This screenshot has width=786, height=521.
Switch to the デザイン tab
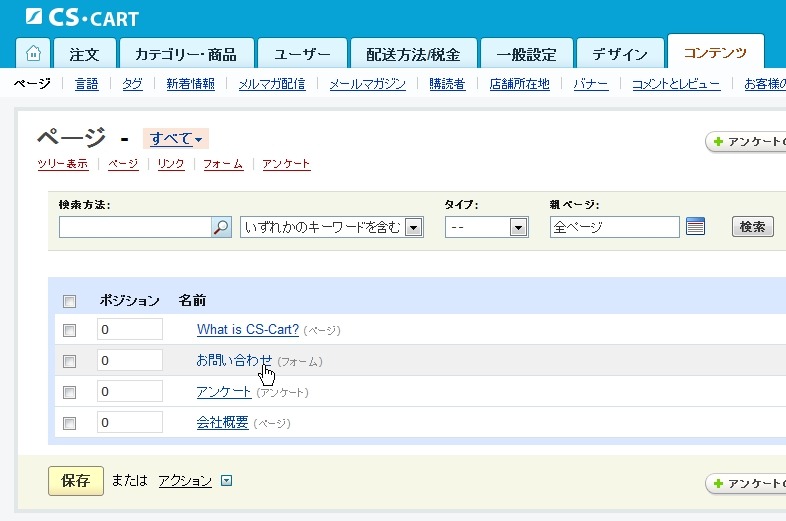pyautogui.click(x=620, y=53)
